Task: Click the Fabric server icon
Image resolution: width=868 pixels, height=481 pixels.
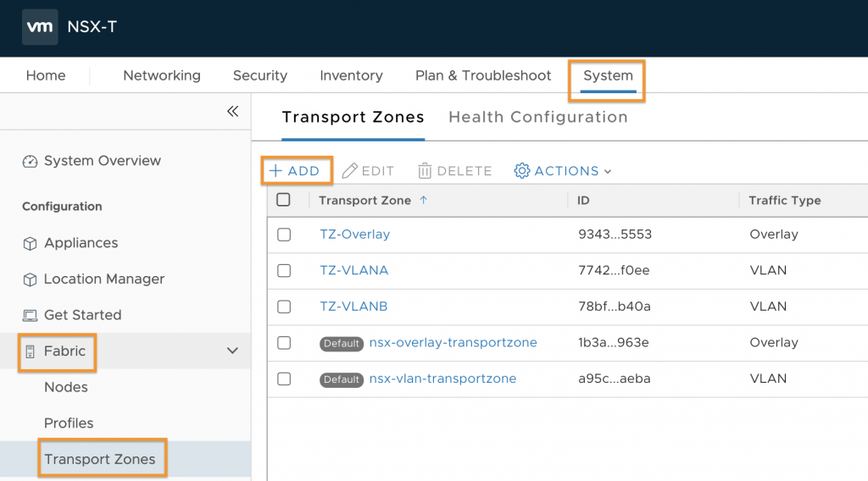Action: pos(30,351)
